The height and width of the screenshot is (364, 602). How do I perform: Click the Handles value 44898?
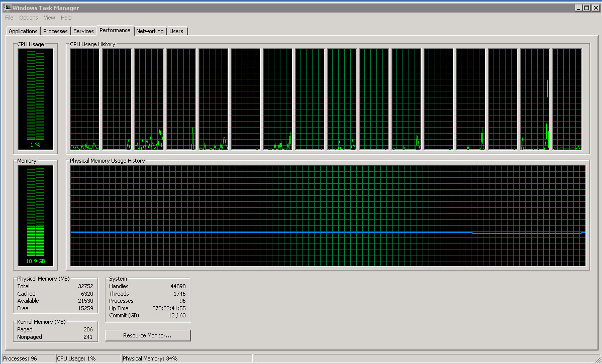178,286
